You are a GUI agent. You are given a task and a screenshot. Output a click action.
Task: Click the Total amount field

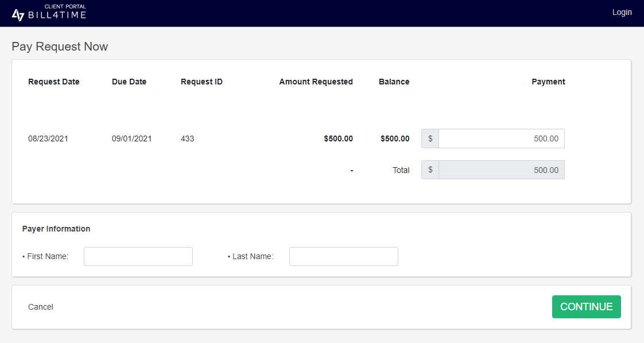pos(502,170)
